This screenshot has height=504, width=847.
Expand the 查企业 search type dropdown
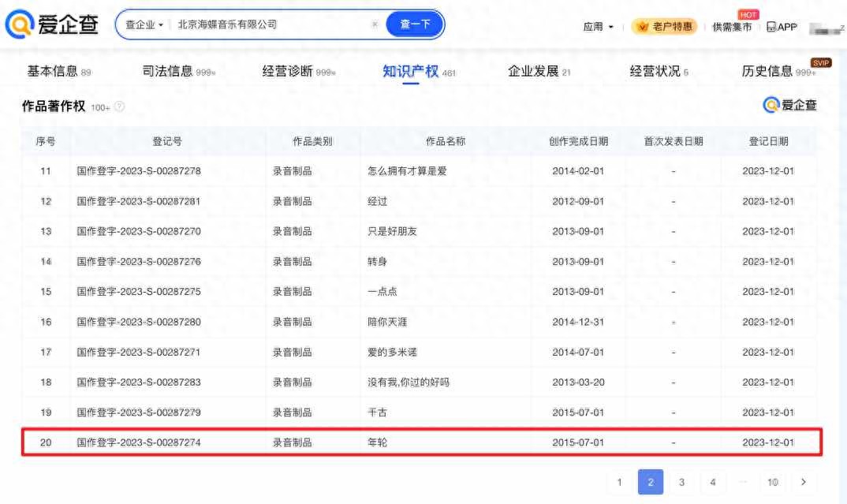(144, 24)
